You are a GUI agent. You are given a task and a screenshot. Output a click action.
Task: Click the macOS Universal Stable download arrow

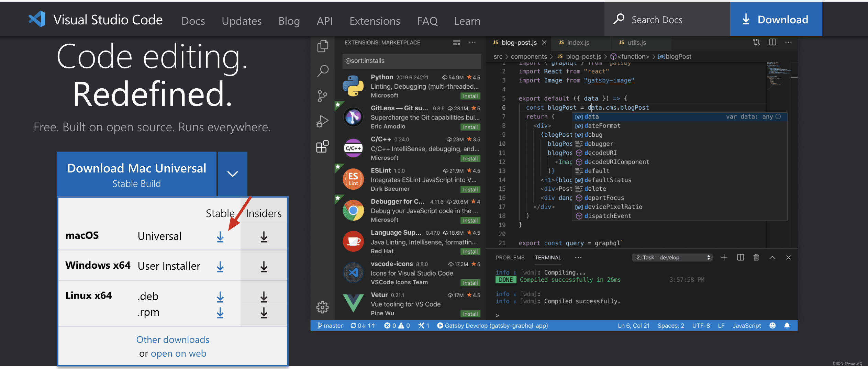click(x=220, y=237)
